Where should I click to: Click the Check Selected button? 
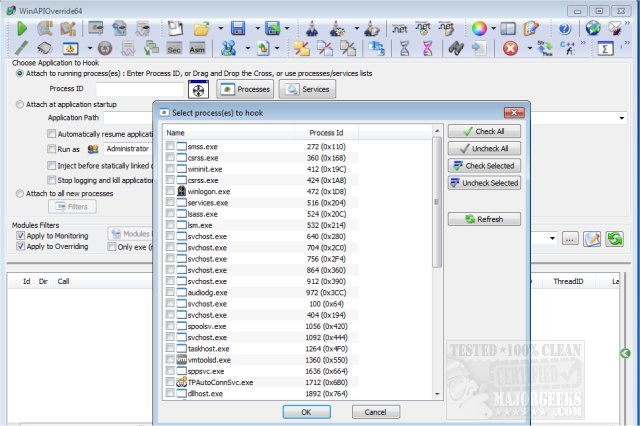tap(484, 166)
